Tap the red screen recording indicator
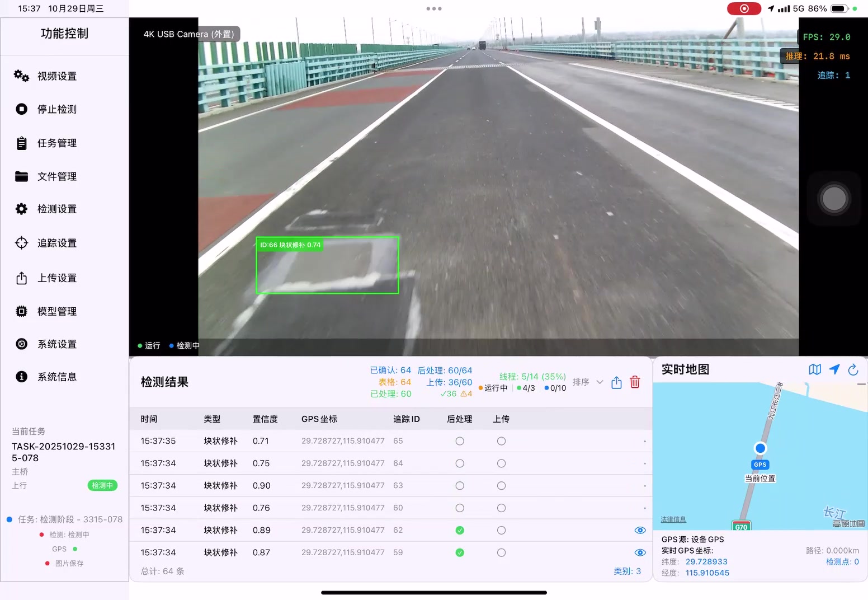The height and width of the screenshot is (600, 868). coord(744,8)
